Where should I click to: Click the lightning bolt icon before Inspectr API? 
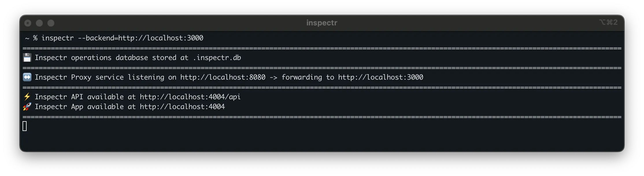pyautogui.click(x=27, y=97)
